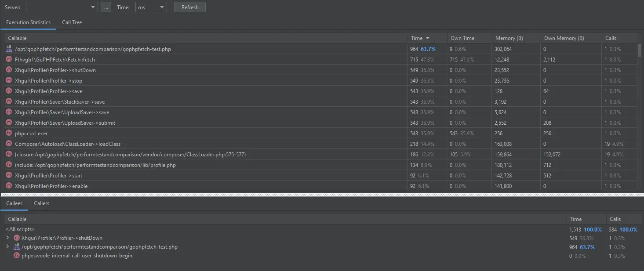644x271 pixels.
Task: Sort by Own Memory (B) column
Action: click(x=564, y=38)
